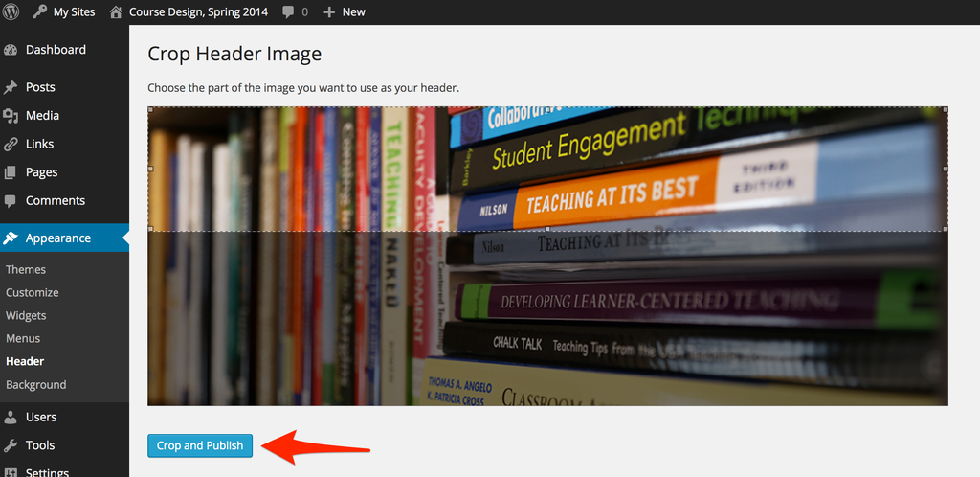Click the right-middle crop selection handle
The image size is (980, 477).
945,169
